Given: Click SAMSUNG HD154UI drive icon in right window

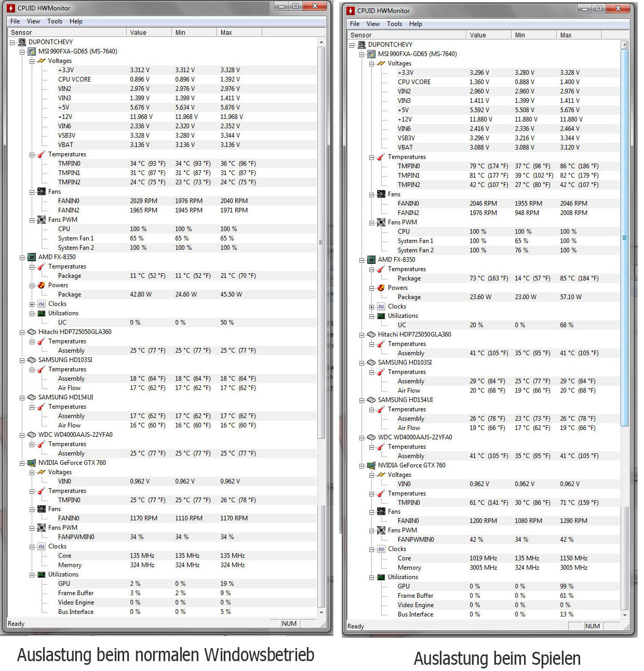Looking at the screenshot, I should tap(371, 400).
